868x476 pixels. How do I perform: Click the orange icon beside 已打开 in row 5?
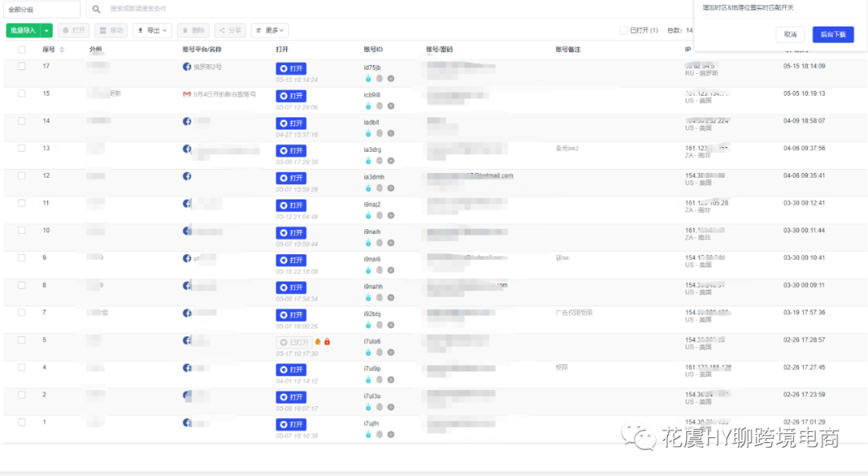317,342
